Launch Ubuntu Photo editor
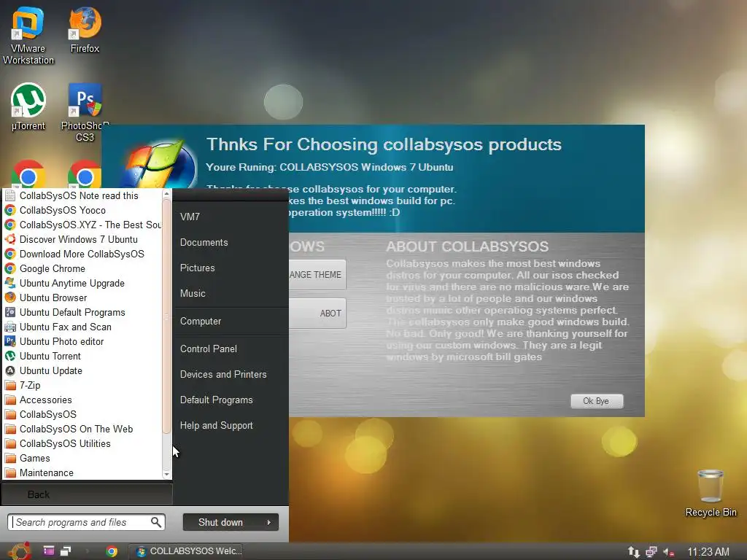 [x=83, y=341]
